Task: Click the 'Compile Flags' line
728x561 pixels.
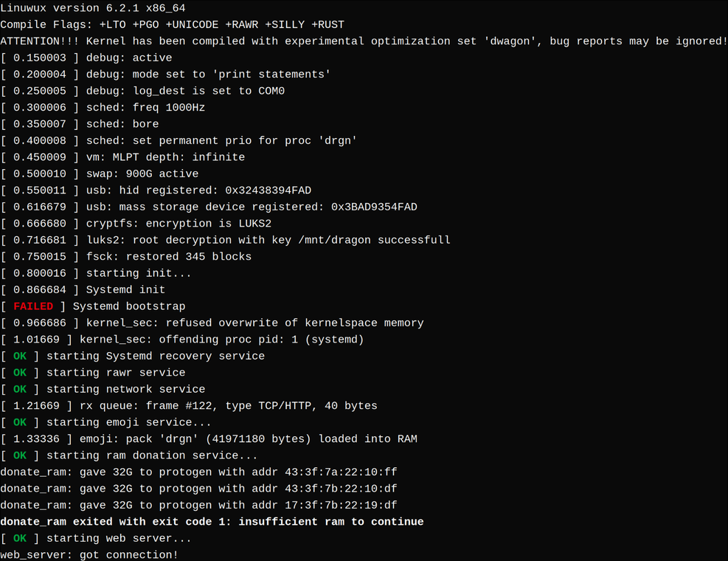Action: (x=172, y=24)
